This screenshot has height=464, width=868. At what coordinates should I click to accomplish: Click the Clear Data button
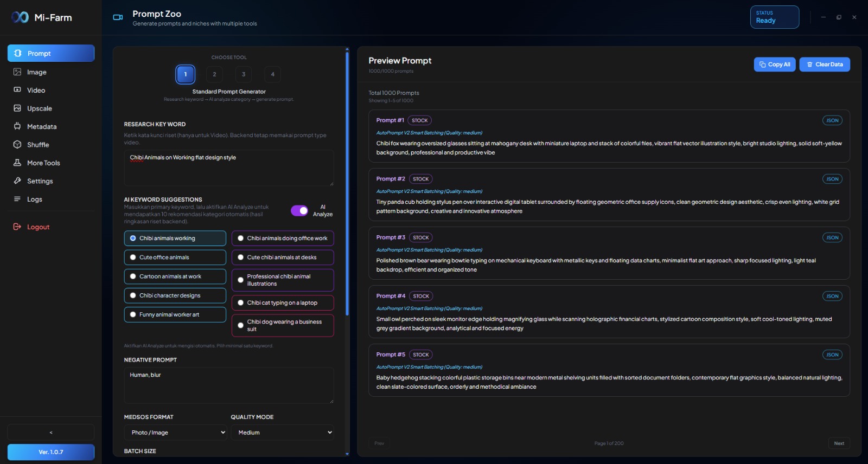(x=825, y=65)
